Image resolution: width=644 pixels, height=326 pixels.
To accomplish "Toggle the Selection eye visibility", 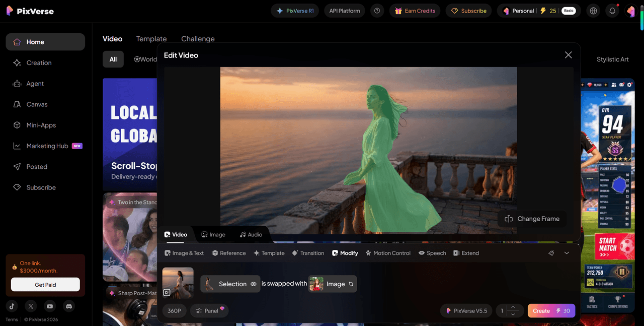I will 254,284.
